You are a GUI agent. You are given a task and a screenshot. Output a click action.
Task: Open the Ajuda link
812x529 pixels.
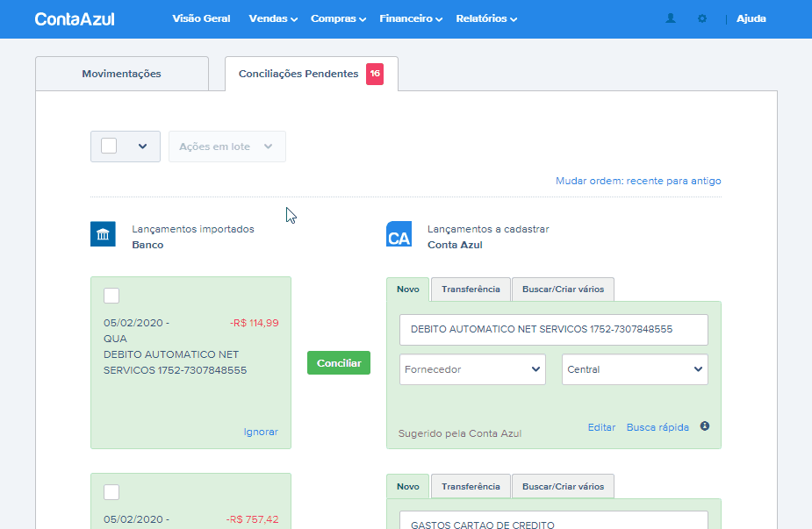(751, 18)
